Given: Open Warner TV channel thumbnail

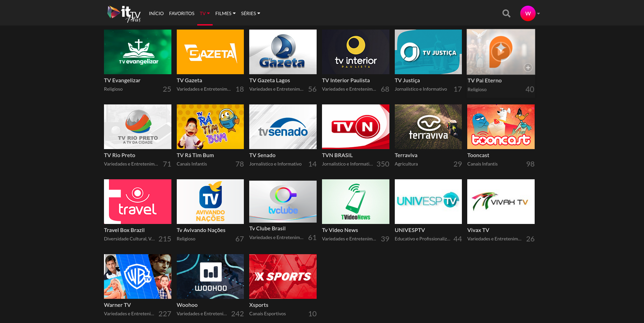Looking at the screenshot, I should [x=138, y=276].
